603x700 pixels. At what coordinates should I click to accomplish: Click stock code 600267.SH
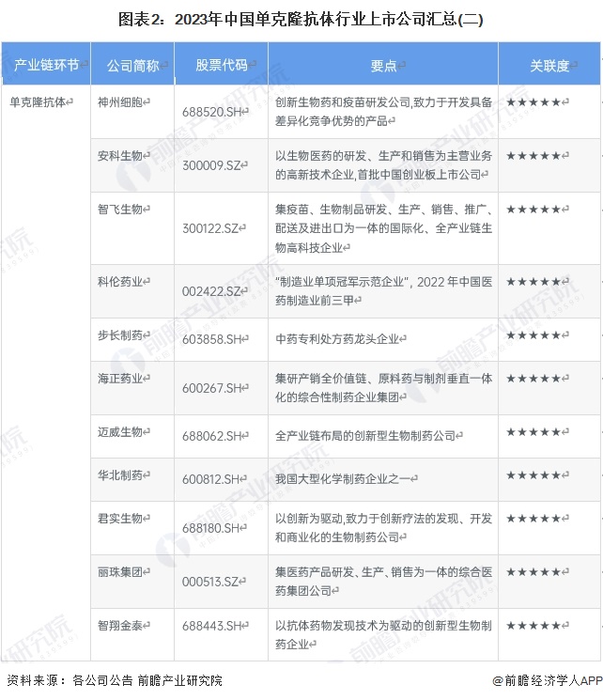click(x=211, y=388)
